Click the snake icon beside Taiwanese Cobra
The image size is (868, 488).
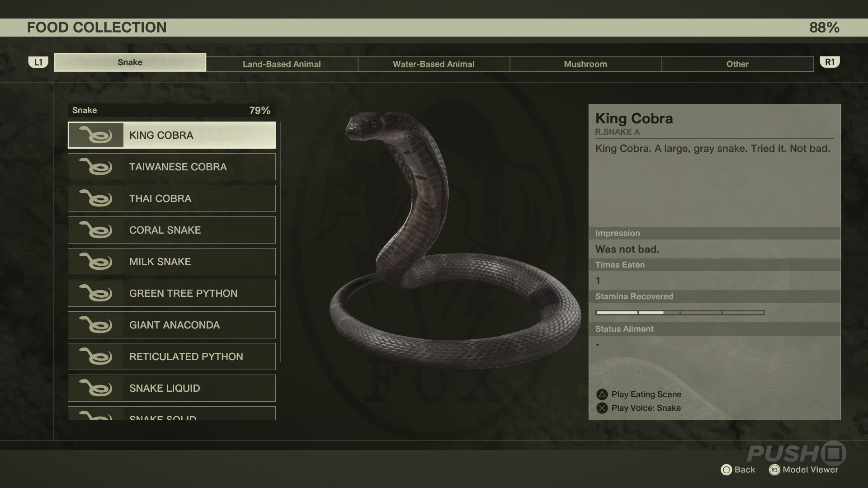click(x=95, y=167)
